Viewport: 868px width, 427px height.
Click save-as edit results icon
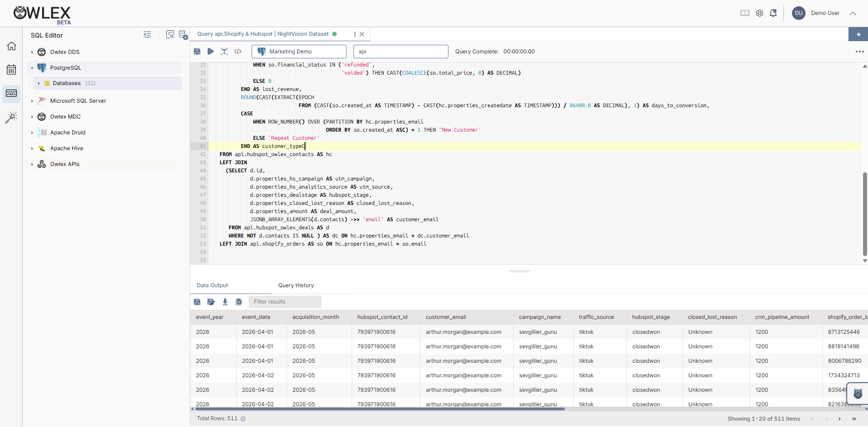[x=211, y=302]
